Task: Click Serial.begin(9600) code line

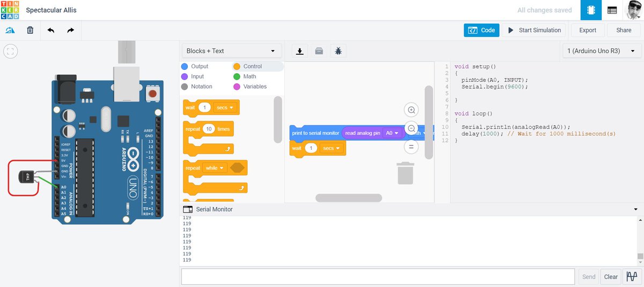Action: tap(495, 87)
